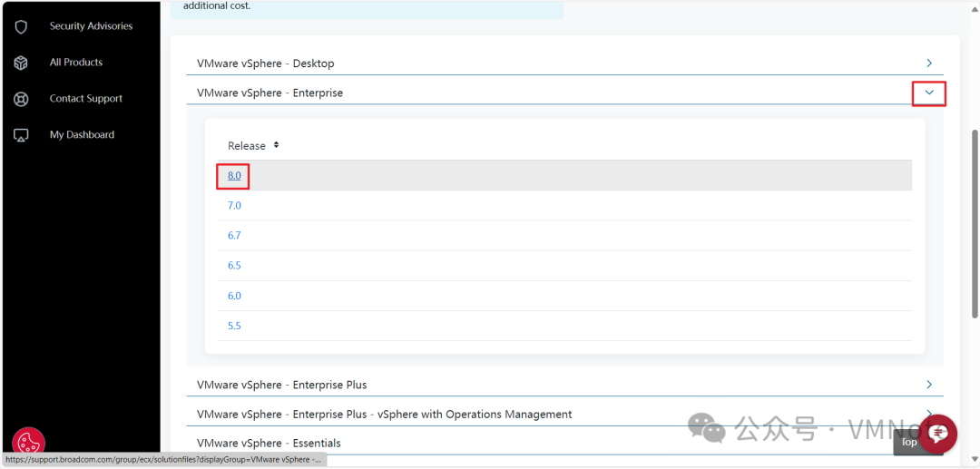
Task: Click the All Products cube icon
Action: [21, 63]
